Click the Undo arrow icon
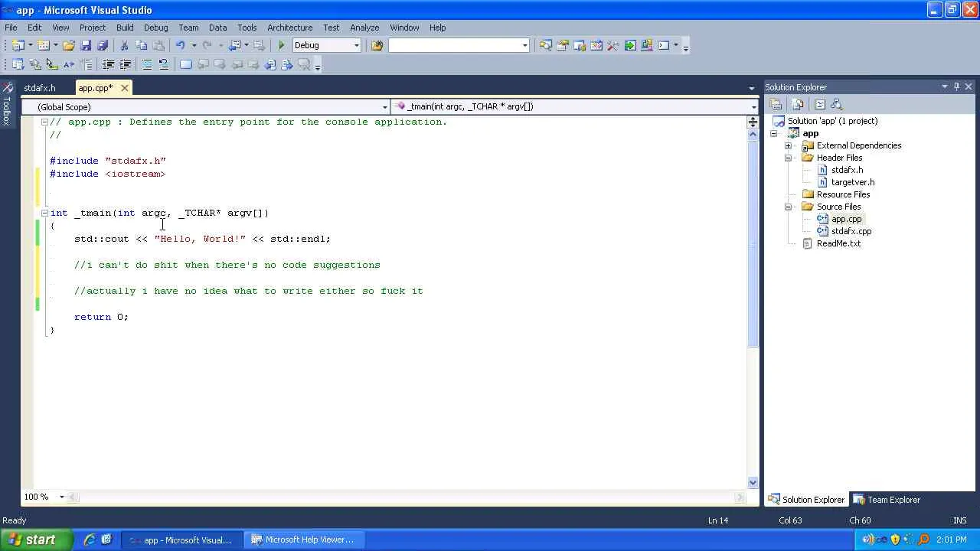This screenshot has width=980, height=551. pyautogui.click(x=181, y=45)
